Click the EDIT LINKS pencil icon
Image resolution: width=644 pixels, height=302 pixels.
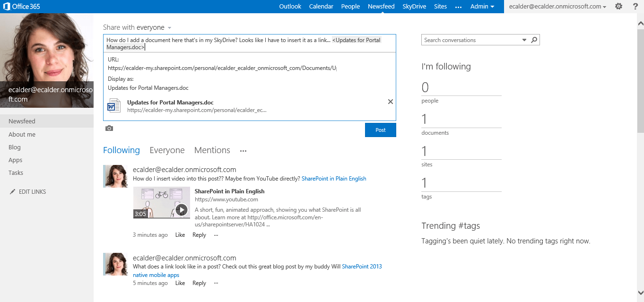click(x=13, y=192)
